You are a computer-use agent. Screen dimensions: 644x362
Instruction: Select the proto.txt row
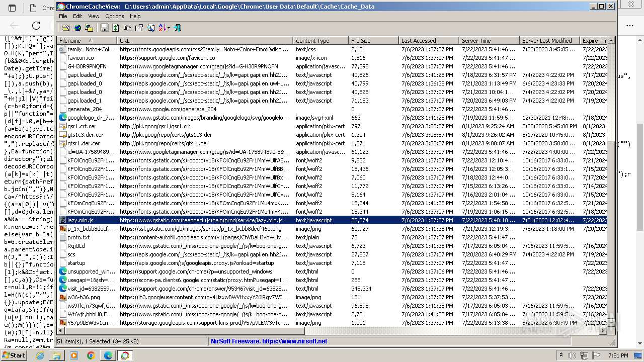(x=332, y=237)
